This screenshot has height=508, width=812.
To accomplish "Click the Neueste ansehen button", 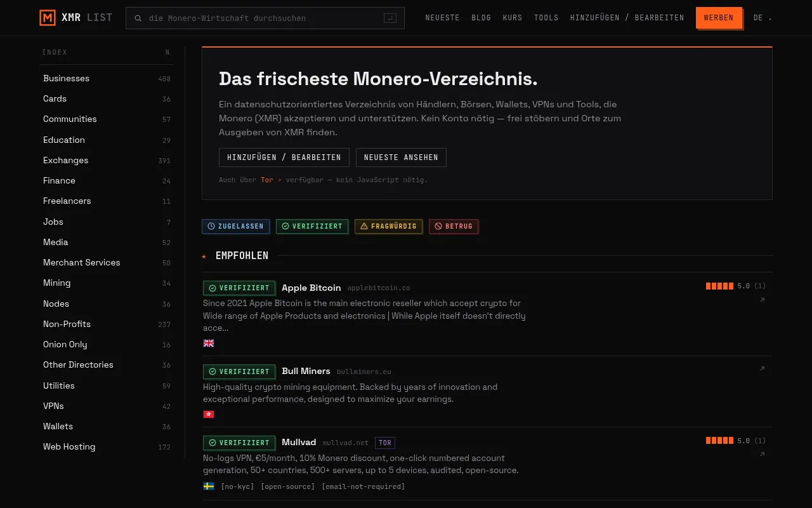I will (401, 157).
